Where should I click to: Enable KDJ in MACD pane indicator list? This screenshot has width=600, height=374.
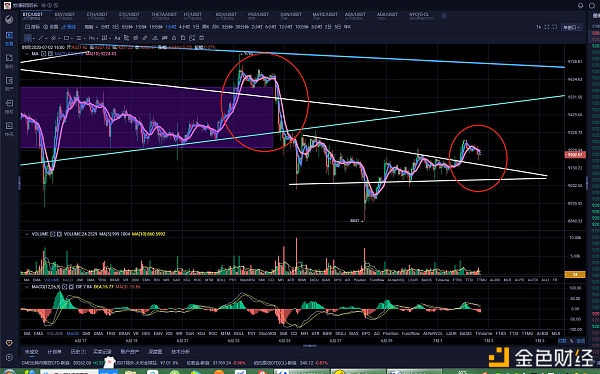point(201,333)
